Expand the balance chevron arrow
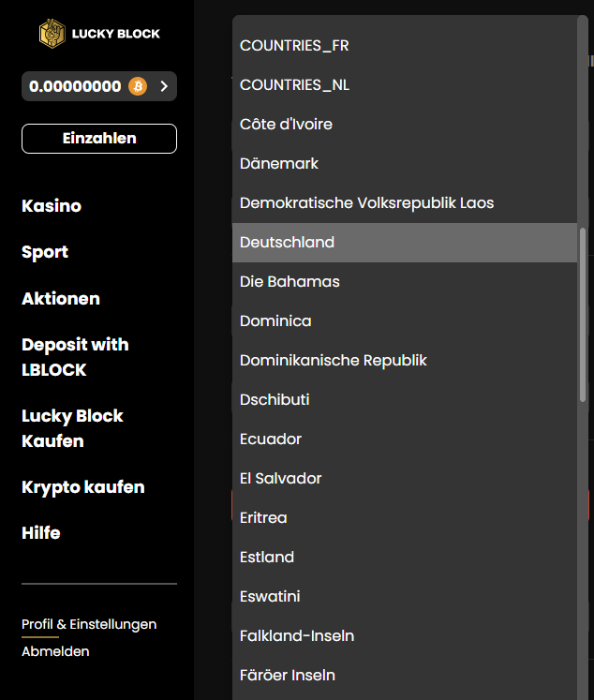 (x=164, y=86)
